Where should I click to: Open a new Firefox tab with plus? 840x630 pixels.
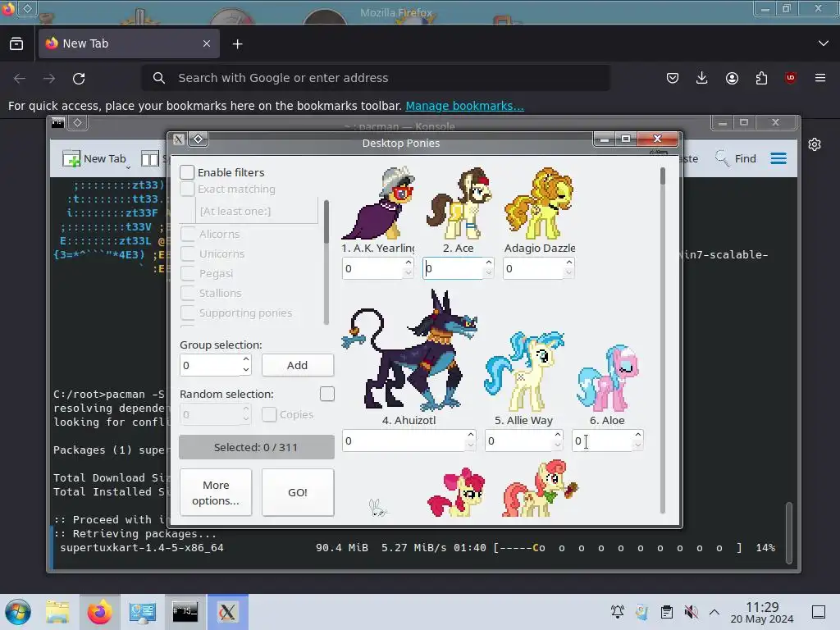pos(237,44)
